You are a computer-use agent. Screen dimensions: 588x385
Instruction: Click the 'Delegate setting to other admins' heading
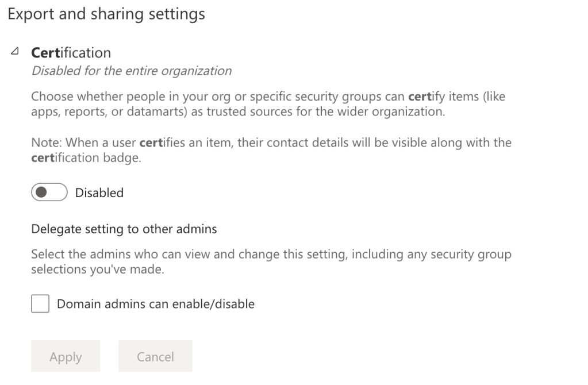point(124,229)
